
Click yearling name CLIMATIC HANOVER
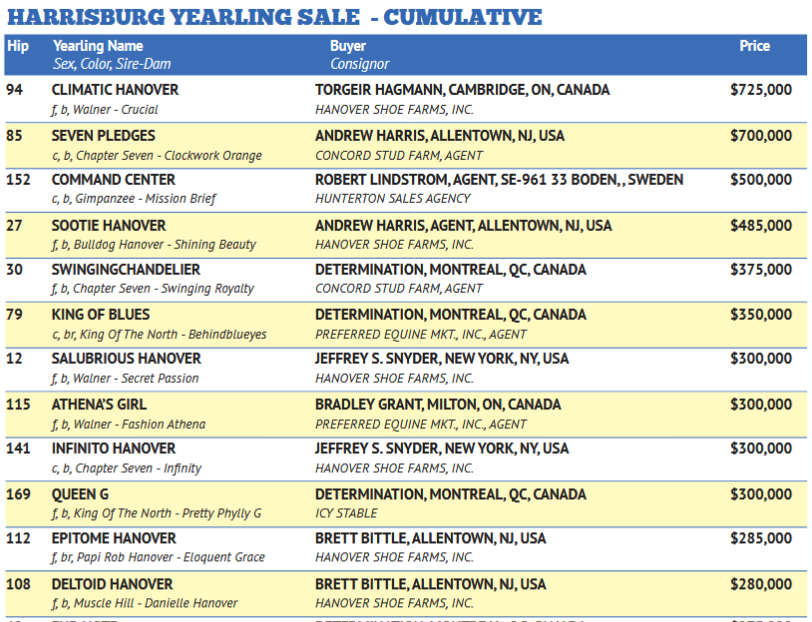[115, 90]
